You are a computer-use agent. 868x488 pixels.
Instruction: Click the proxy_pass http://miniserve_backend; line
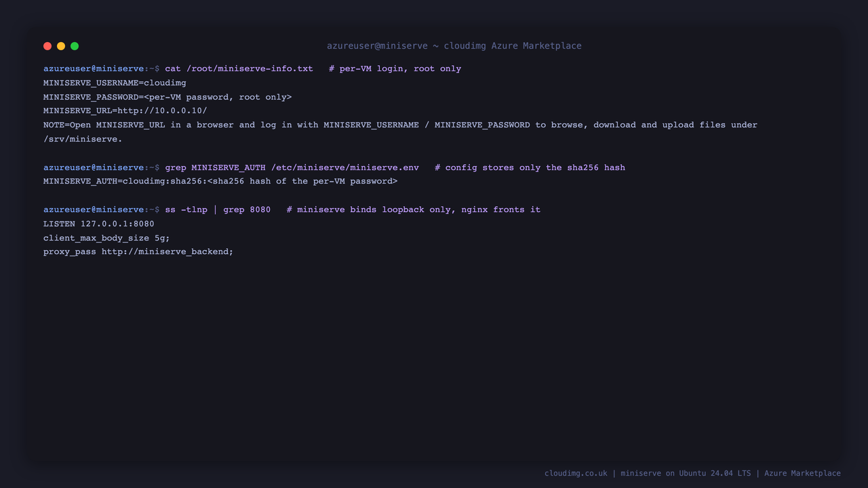tap(138, 251)
